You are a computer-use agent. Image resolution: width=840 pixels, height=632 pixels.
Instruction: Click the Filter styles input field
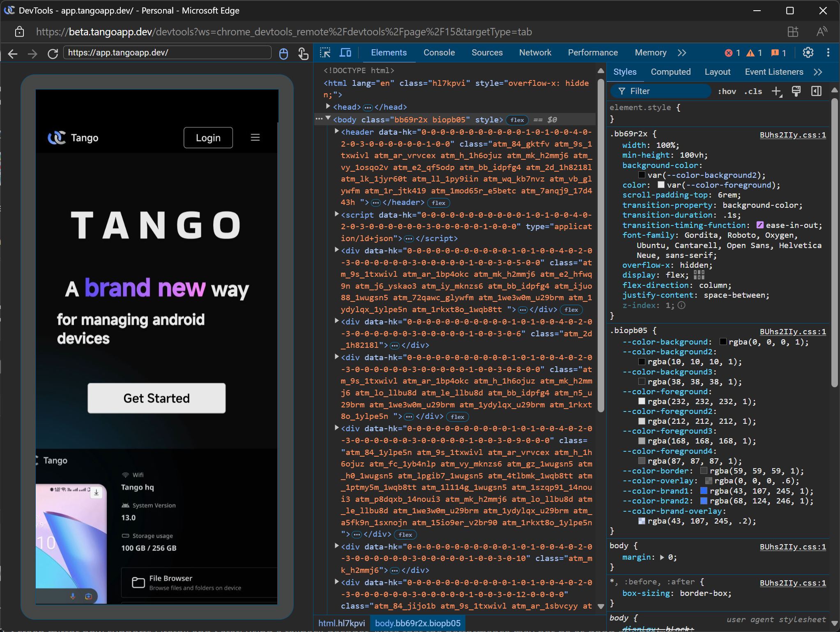coord(660,91)
